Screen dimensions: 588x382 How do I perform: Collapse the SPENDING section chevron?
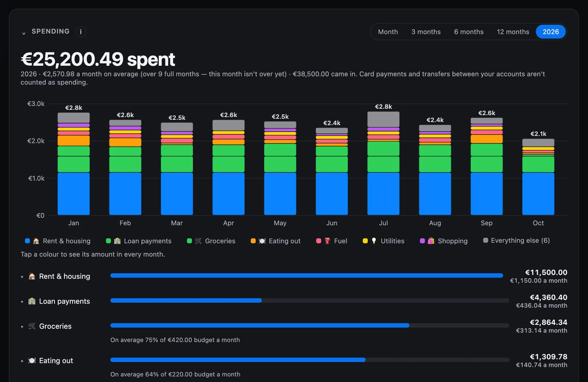(24, 33)
